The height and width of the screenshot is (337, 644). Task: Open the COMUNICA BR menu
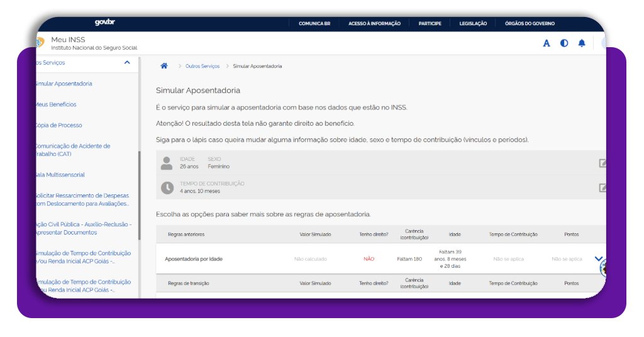[314, 24]
